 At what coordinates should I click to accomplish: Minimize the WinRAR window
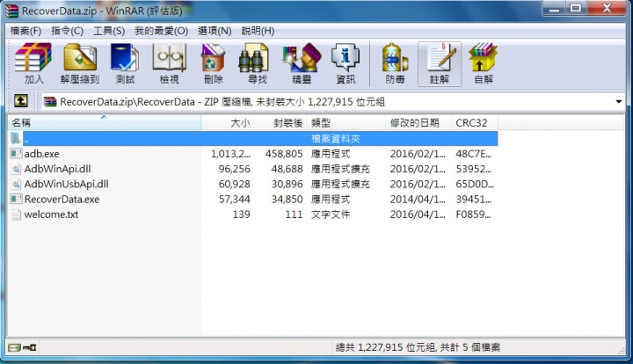pyautogui.click(x=554, y=8)
